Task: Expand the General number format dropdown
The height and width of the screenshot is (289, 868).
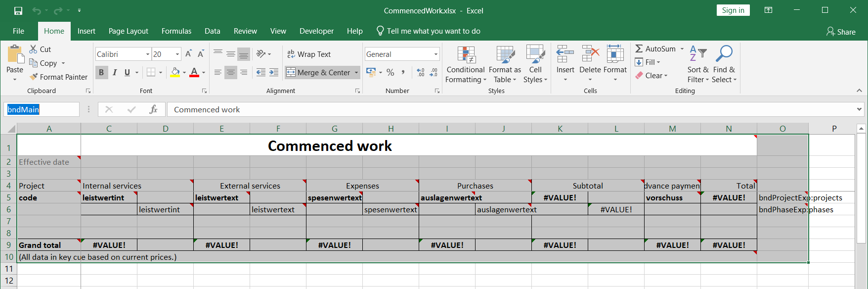Action: point(435,54)
